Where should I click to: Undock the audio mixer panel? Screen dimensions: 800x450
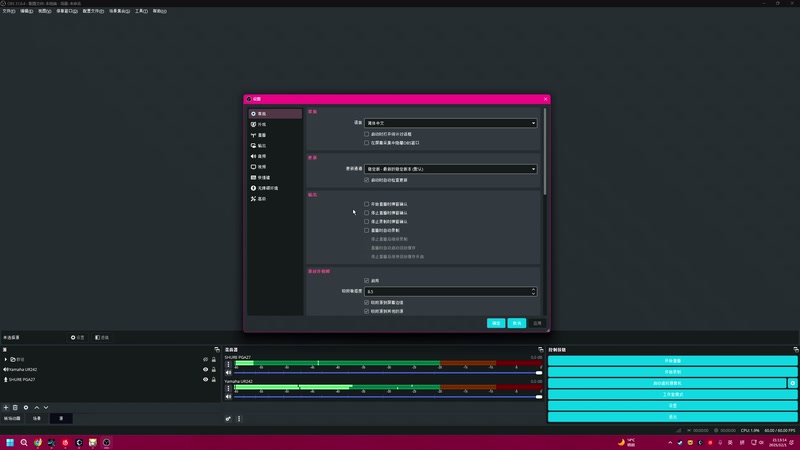541,349
